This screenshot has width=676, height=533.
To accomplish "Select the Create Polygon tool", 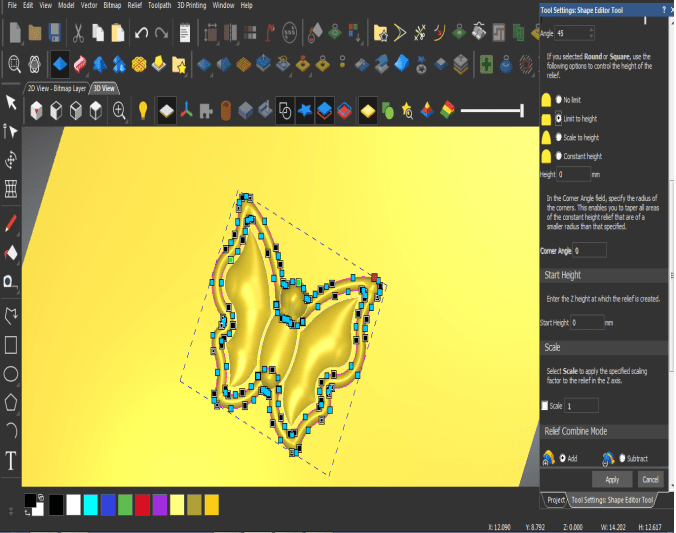I will point(11,402).
